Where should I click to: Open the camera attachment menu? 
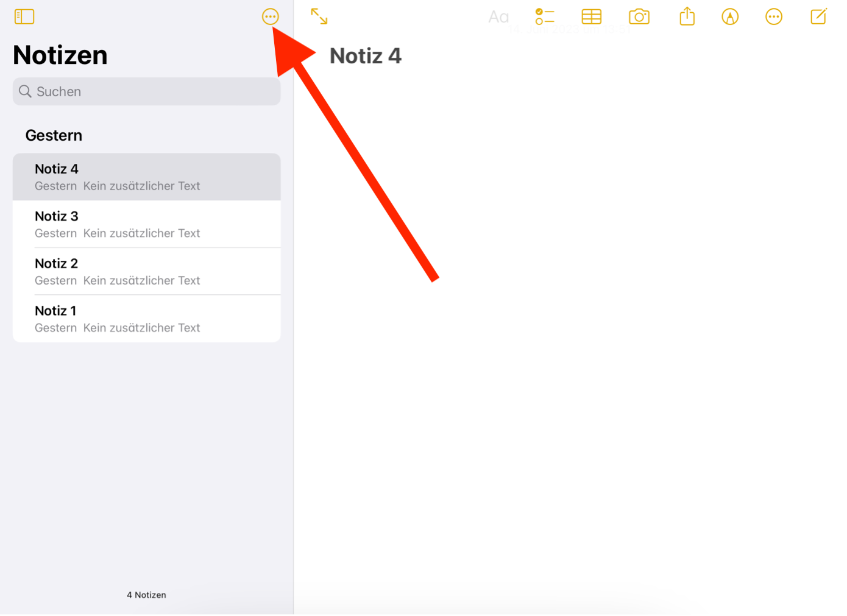pos(639,16)
